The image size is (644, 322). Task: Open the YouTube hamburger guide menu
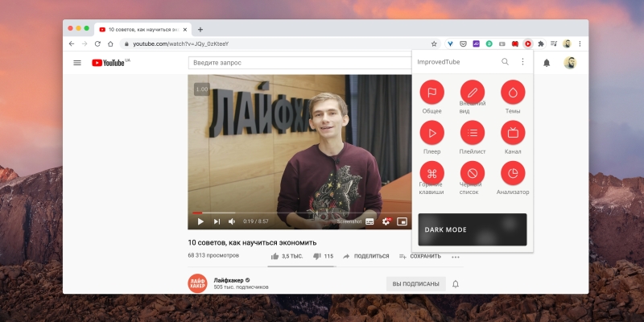tap(77, 63)
